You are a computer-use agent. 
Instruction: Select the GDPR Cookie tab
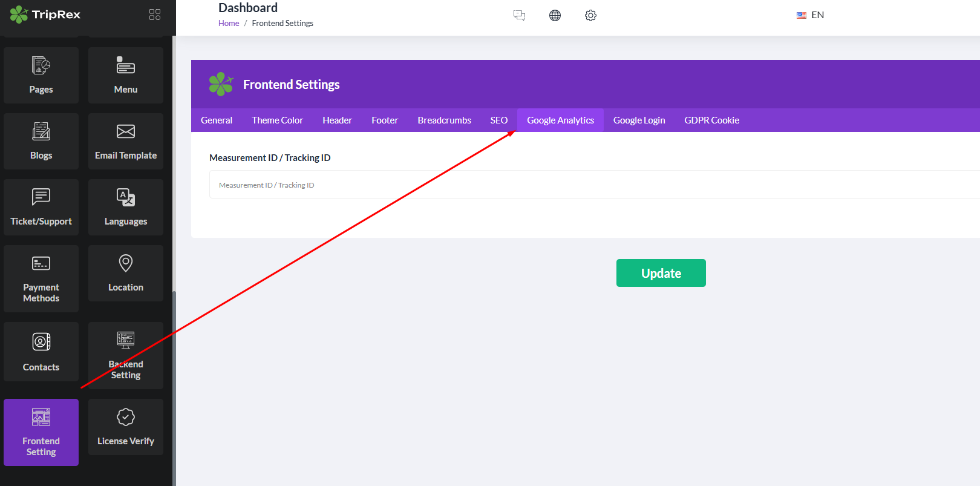pos(711,120)
